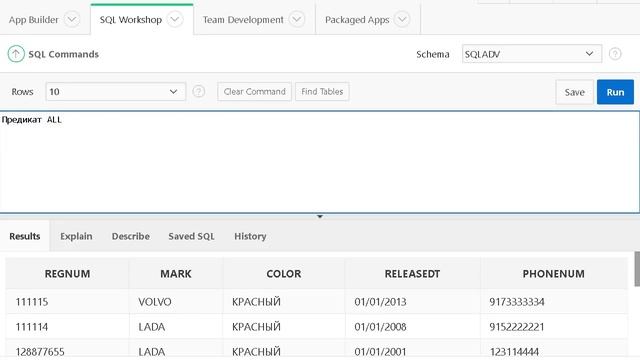Viewport: 640px width, 360px height.
Task: Click the REGNUM column header
Action: tap(67, 273)
